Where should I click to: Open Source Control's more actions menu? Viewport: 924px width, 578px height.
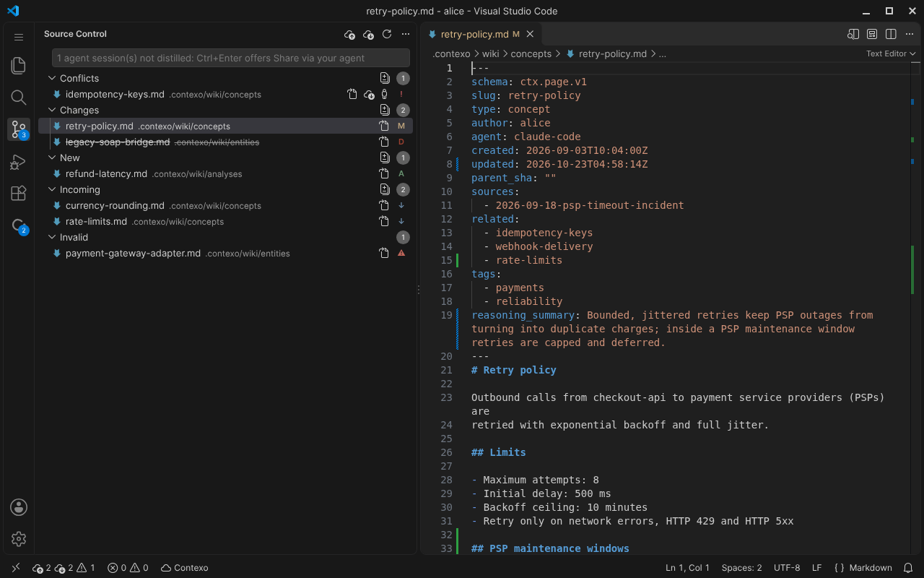(406, 34)
